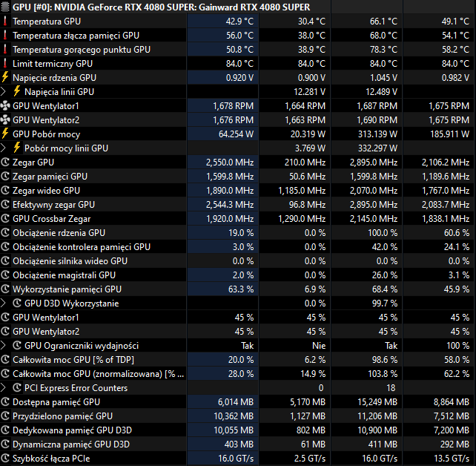
Task: Select the Temperatura GPU sensor row label
Action: pos(47,22)
